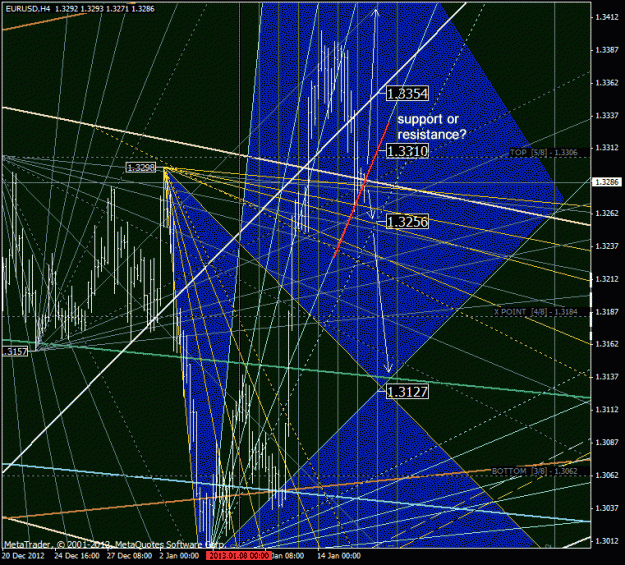Click the 1.3362 price scale value
The image size is (625, 565).
[x=607, y=83]
